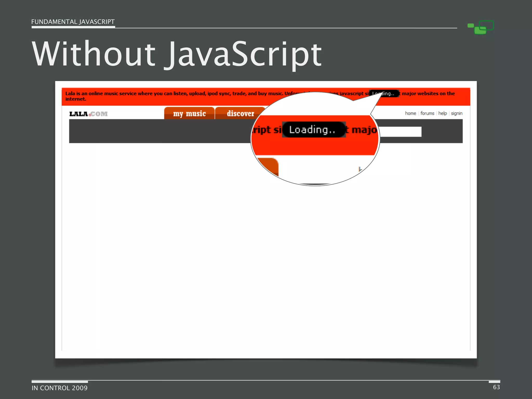Click the IN CONTROL 2009 footer text
The width and height of the screenshot is (532, 399).
pyautogui.click(x=59, y=388)
